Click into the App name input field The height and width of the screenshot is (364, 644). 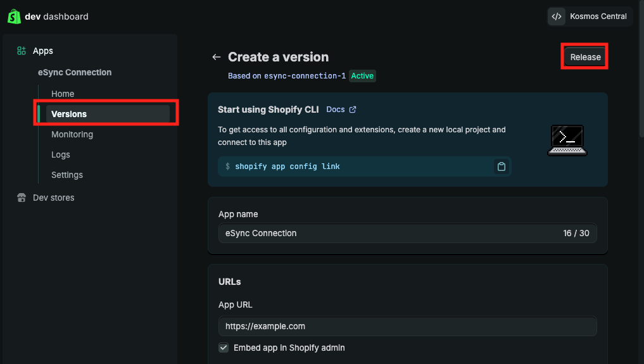(x=386, y=233)
